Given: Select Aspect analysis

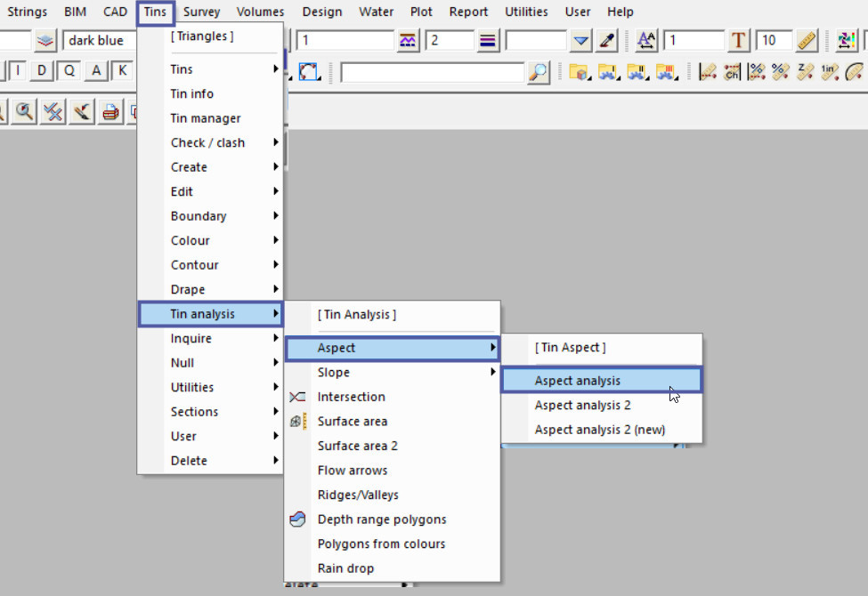Looking at the screenshot, I should click(602, 381).
